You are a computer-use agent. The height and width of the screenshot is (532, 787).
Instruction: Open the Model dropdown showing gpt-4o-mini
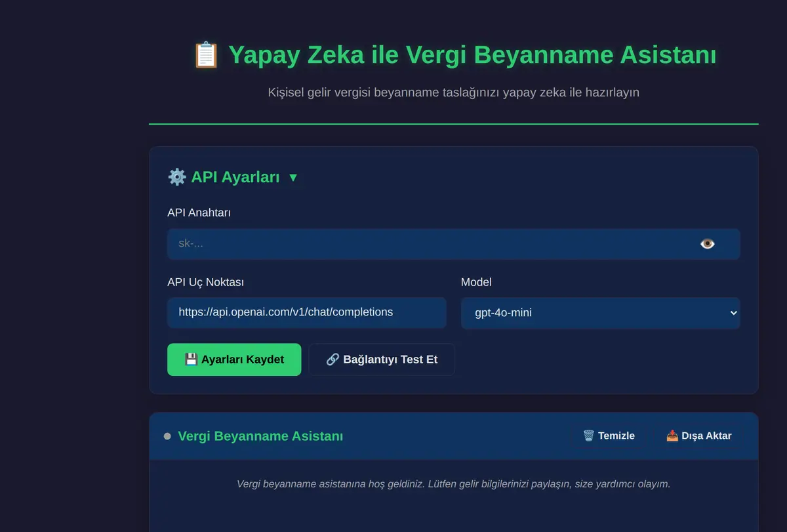coord(600,313)
